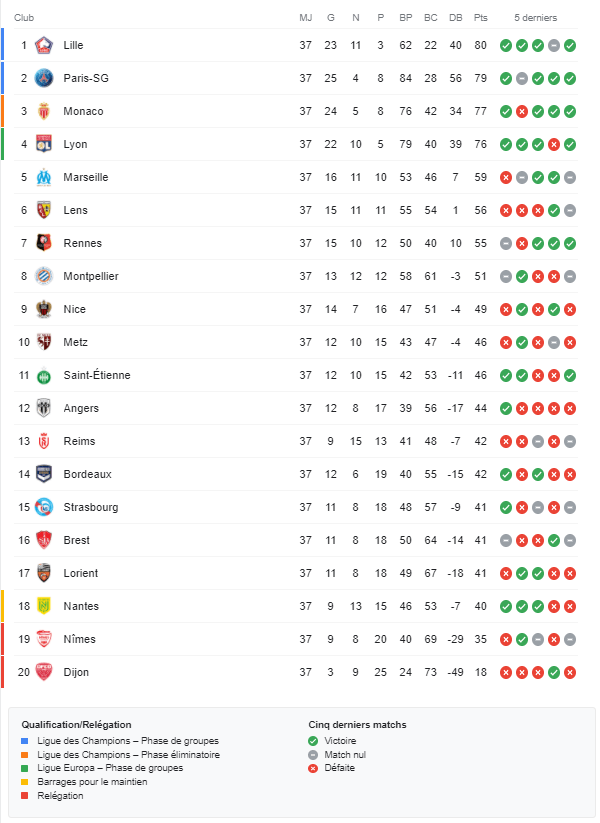Screen dimensions: 600x823
Task: Click Dijon's latest defeat icon
Action: tap(570, 672)
